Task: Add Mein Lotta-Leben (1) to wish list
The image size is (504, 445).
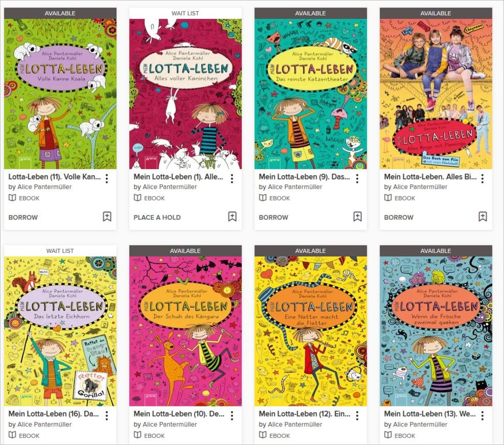Action: click(232, 217)
